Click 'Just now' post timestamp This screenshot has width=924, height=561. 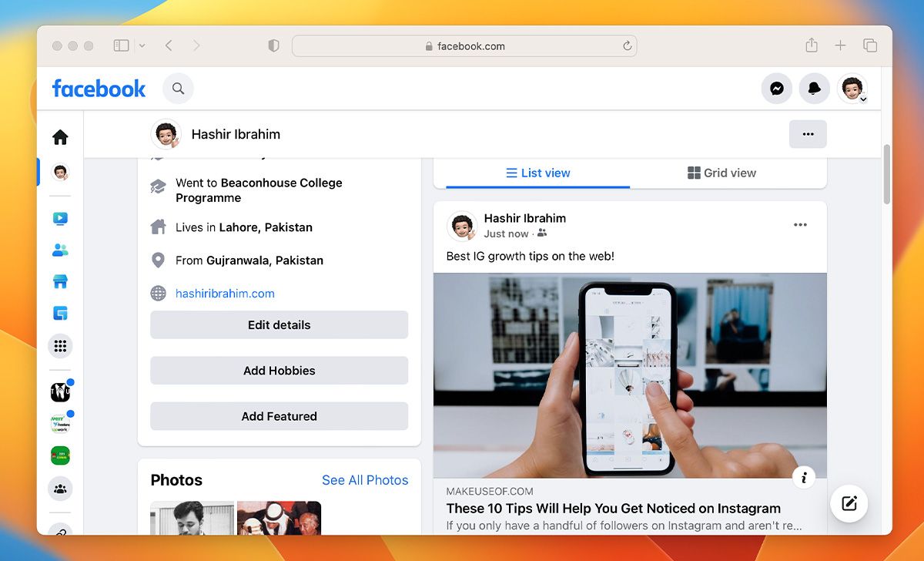pyautogui.click(x=506, y=233)
